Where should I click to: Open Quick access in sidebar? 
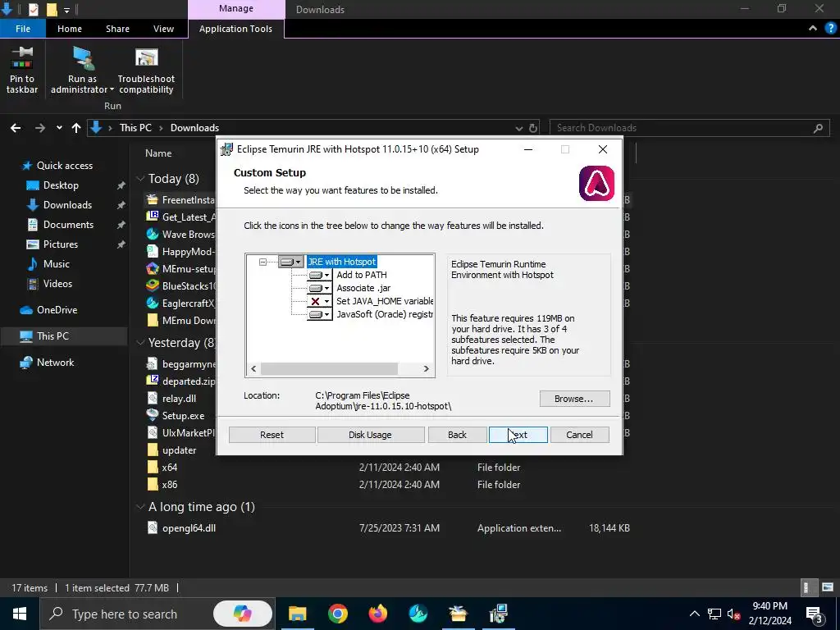pos(64,166)
